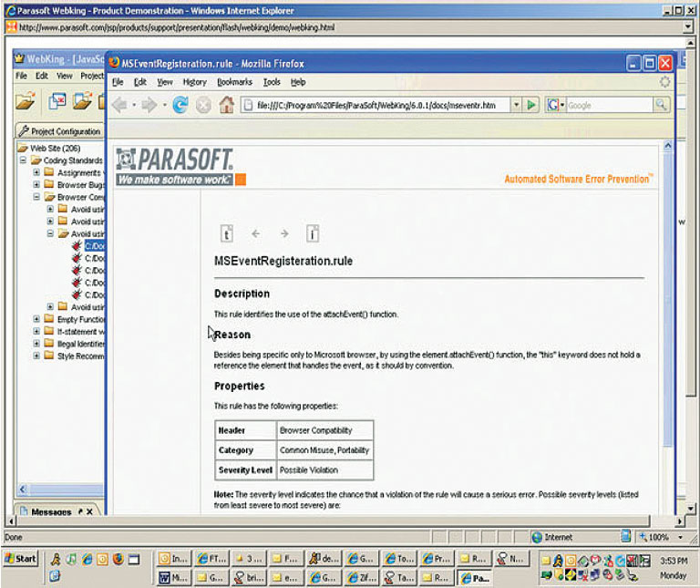Click the Firefox Stop button
700x588 pixels.
tap(202, 105)
